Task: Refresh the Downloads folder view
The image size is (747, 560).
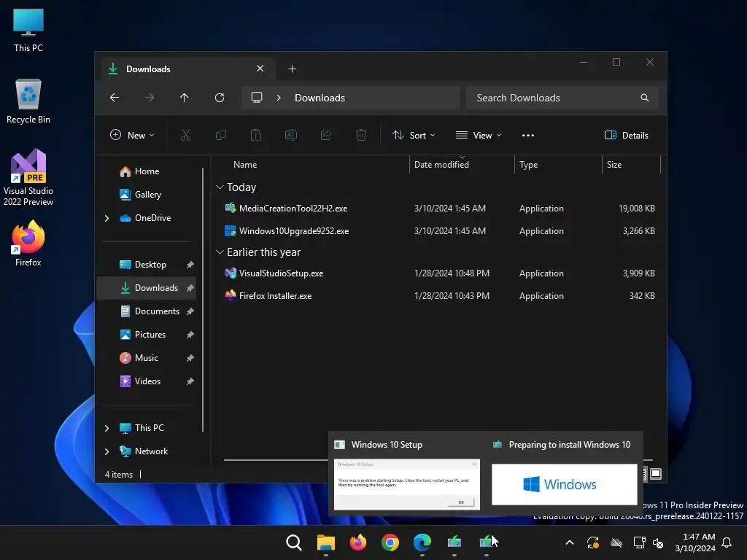Action: point(220,98)
